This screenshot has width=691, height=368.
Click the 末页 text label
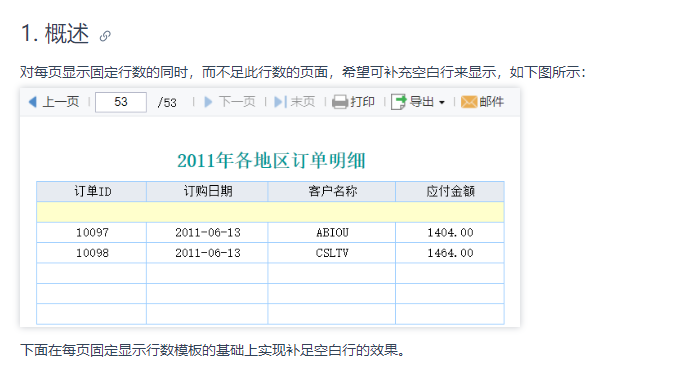pyautogui.click(x=302, y=102)
